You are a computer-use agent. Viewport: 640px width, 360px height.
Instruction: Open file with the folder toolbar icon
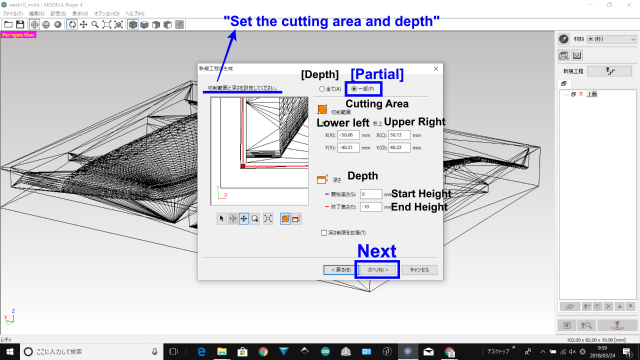tap(8, 24)
